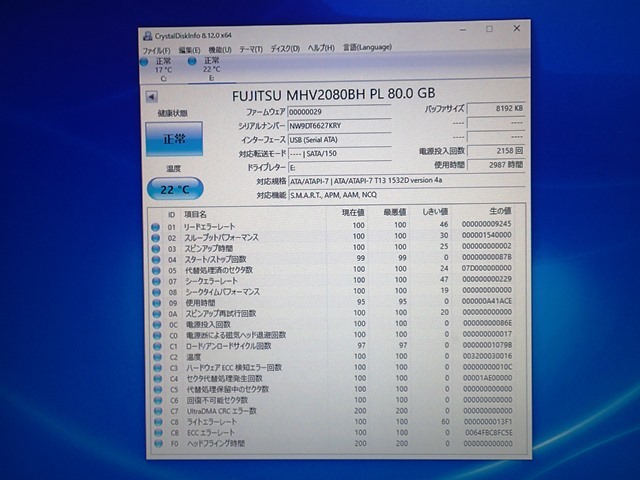This screenshot has height=480, width=640.
Task: Click status icon for row 03 スピンアップ時間
Action: point(156,249)
